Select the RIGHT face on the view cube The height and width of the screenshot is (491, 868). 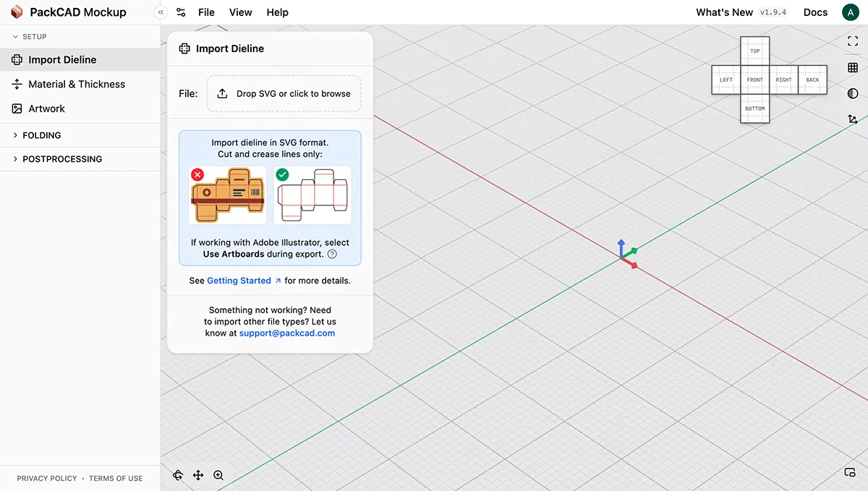coord(784,80)
